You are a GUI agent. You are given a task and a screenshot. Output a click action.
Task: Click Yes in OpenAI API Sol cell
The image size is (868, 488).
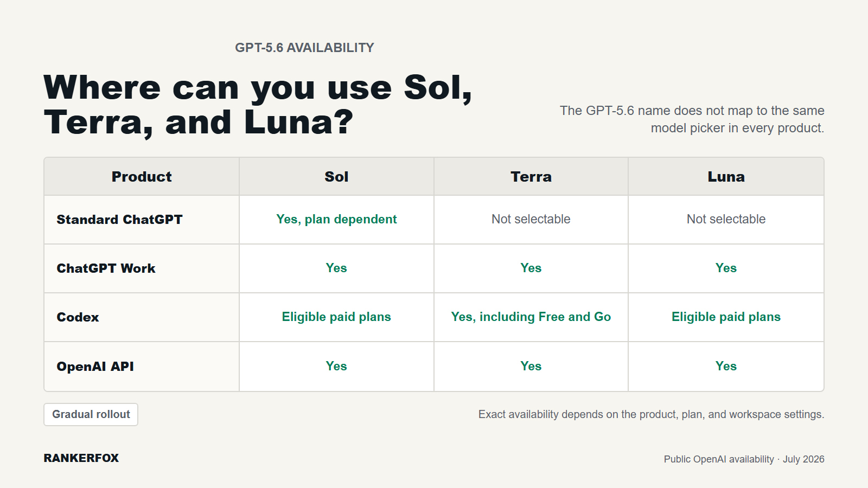[336, 366]
